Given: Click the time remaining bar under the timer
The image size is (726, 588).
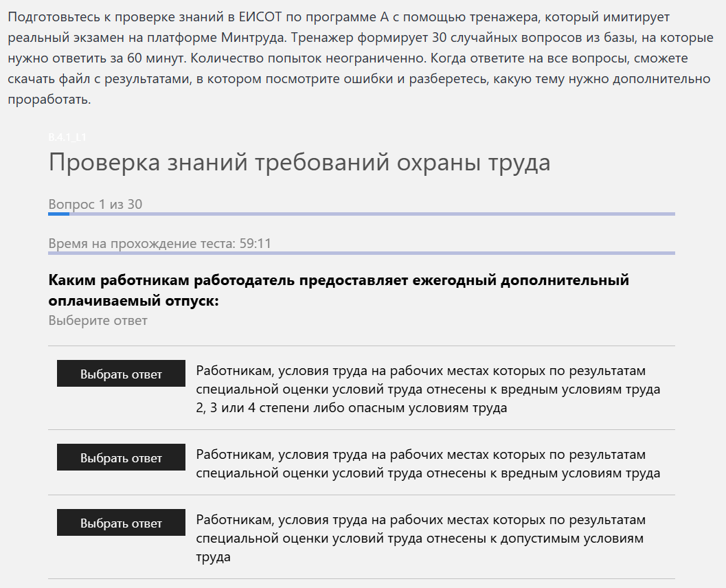Looking at the screenshot, I should (361, 253).
